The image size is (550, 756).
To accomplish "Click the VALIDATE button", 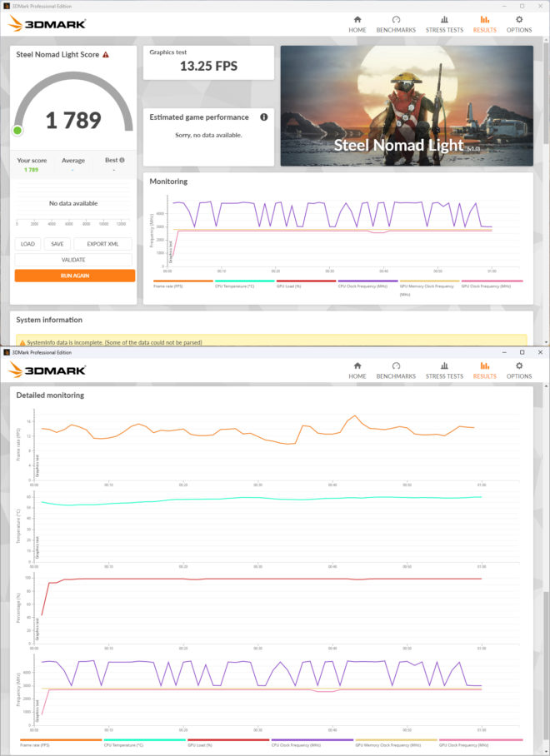I will tap(73, 260).
